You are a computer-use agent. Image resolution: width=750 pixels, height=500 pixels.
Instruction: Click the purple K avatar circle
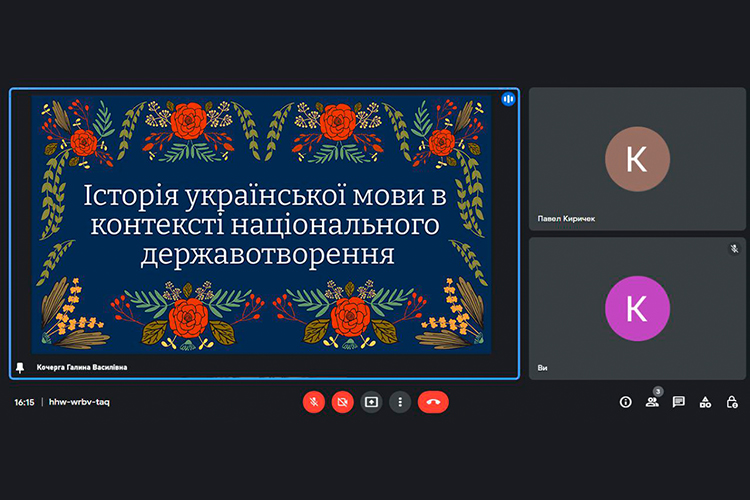click(x=636, y=308)
